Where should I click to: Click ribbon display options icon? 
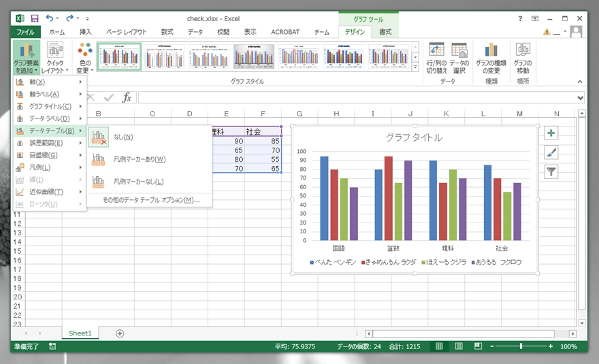(x=535, y=18)
